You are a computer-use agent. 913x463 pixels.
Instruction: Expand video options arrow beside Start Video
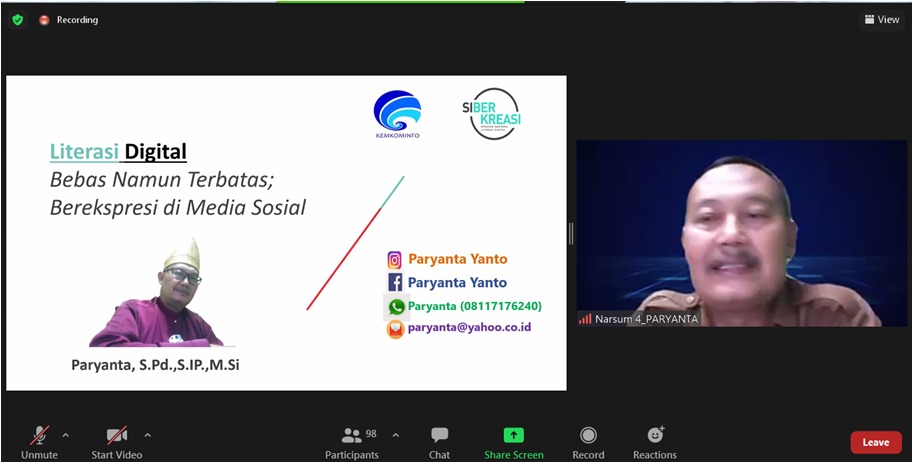[x=148, y=435]
